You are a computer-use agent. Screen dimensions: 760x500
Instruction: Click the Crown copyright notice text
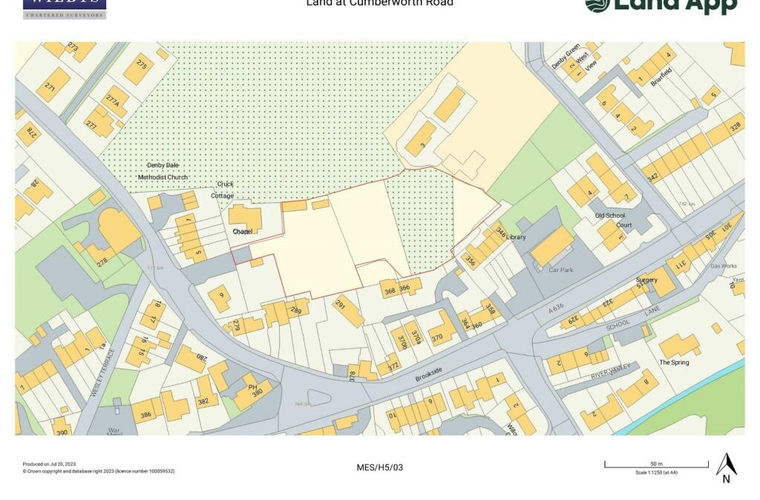point(98,471)
